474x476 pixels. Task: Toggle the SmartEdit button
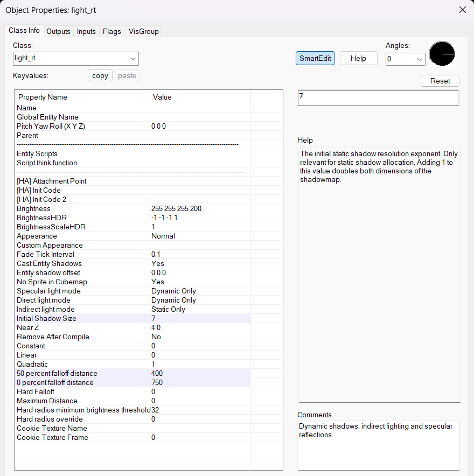(x=315, y=58)
